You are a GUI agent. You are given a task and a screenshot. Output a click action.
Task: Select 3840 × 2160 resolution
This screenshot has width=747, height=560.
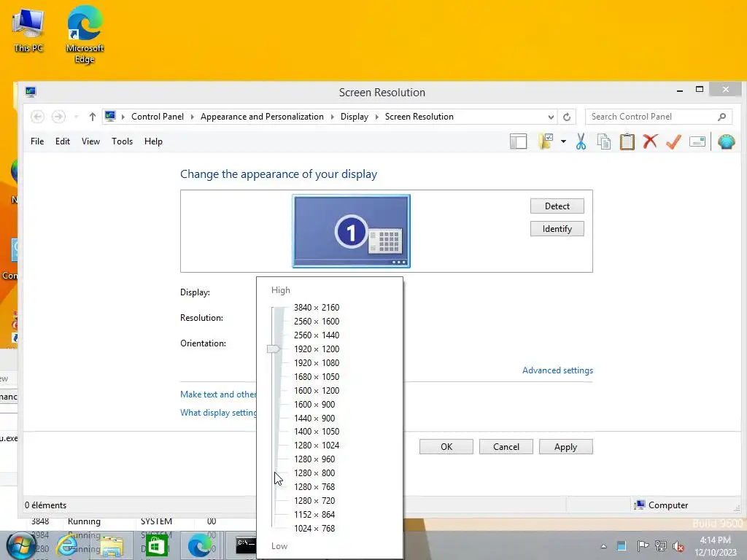pos(317,308)
